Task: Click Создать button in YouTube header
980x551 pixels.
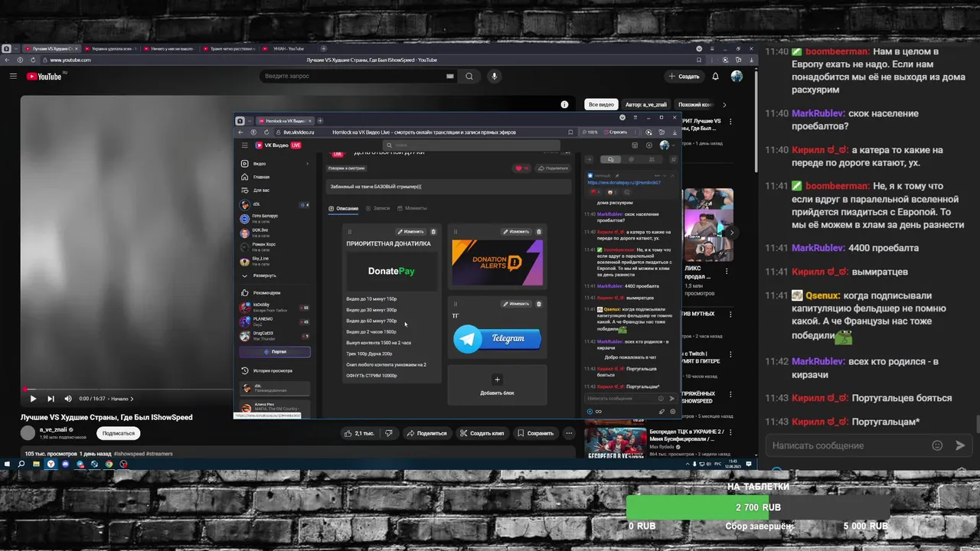Action: [683, 77]
